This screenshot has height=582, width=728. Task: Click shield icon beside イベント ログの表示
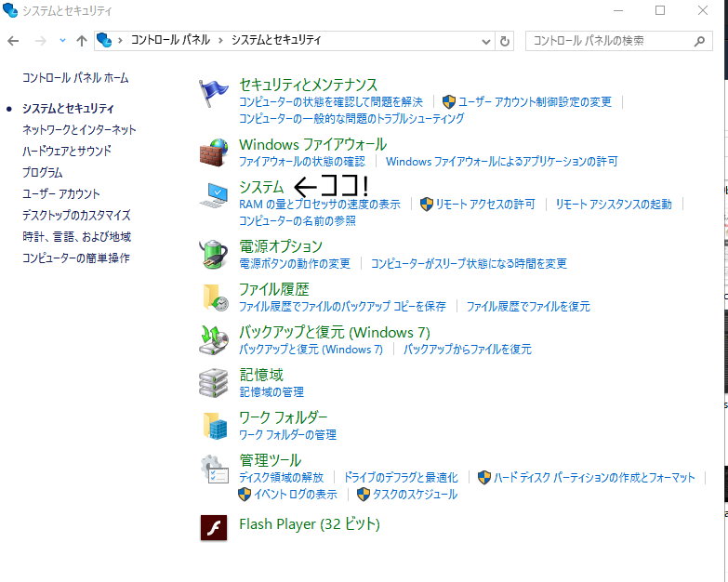(245, 495)
